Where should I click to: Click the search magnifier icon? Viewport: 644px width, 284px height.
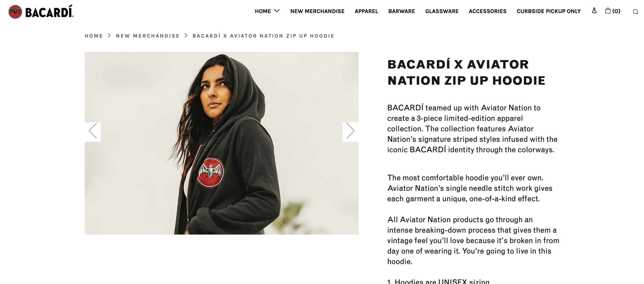click(x=635, y=12)
